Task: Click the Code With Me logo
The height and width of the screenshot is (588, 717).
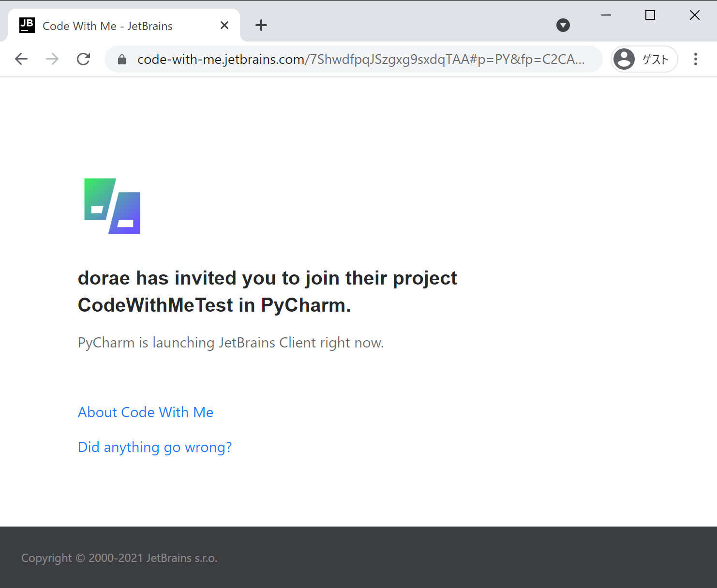Action: 112,206
